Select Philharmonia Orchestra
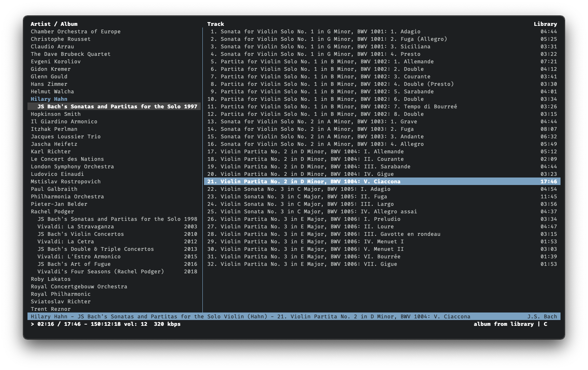The width and height of the screenshot is (588, 370). point(67,197)
